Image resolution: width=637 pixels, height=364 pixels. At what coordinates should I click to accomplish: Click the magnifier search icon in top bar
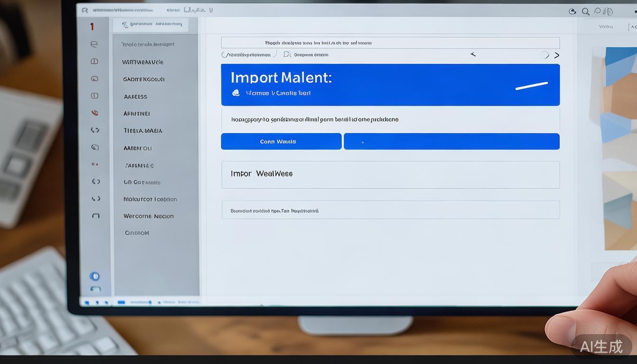pos(585,11)
